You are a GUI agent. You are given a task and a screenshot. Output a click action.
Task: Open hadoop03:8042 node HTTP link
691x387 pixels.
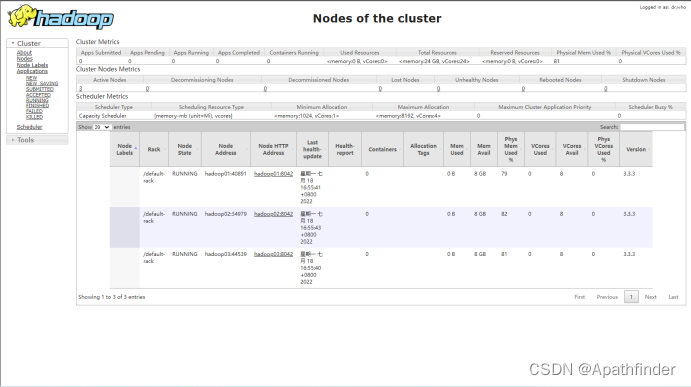[x=273, y=254]
